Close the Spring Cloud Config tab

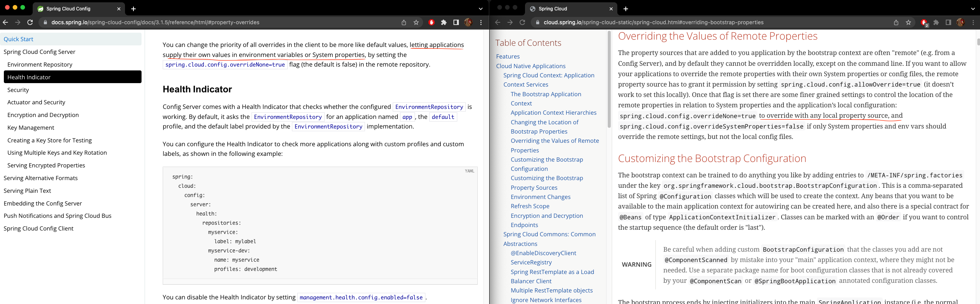(x=119, y=8)
